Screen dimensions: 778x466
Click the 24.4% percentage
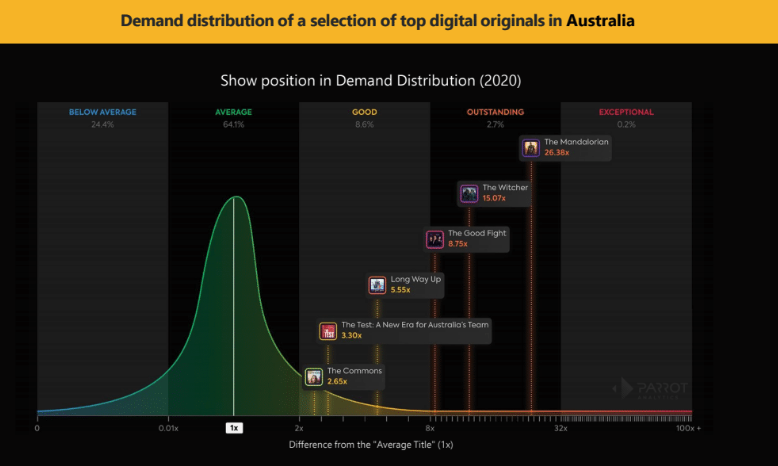(x=103, y=125)
